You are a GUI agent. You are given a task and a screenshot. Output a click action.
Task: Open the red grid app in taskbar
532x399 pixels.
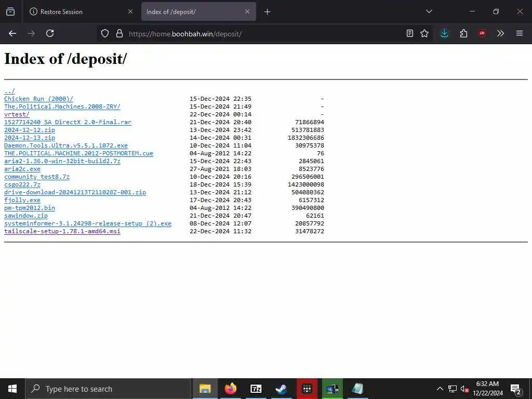[x=307, y=389]
